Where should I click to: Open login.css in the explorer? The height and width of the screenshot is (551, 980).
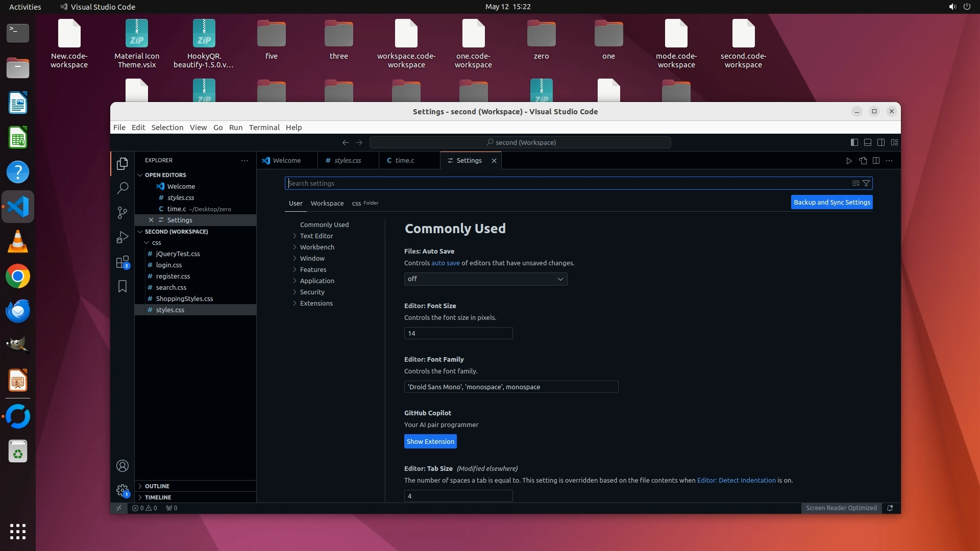click(169, 265)
